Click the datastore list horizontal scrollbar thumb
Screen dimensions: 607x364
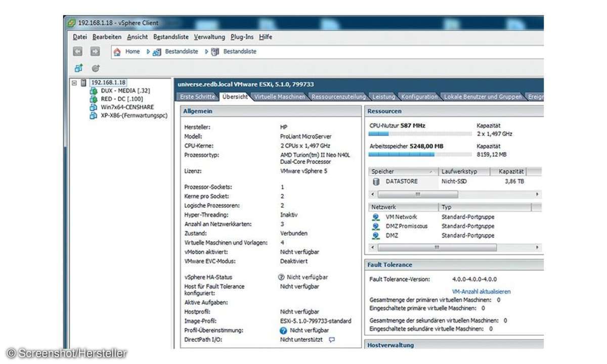tap(417, 194)
